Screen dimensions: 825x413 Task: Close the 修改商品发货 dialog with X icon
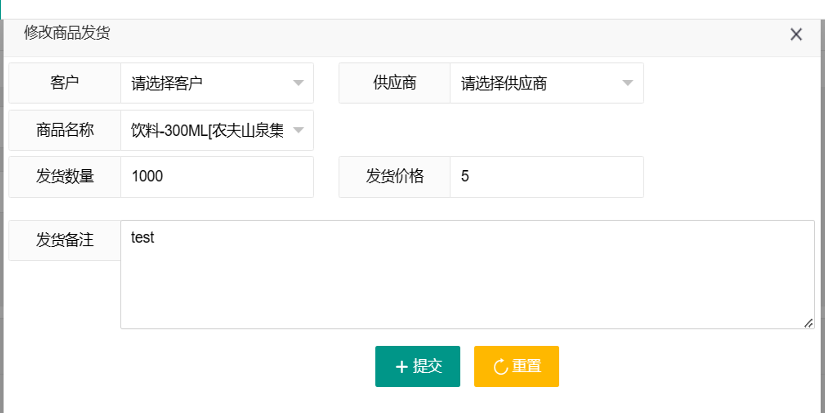[x=796, y=35]
